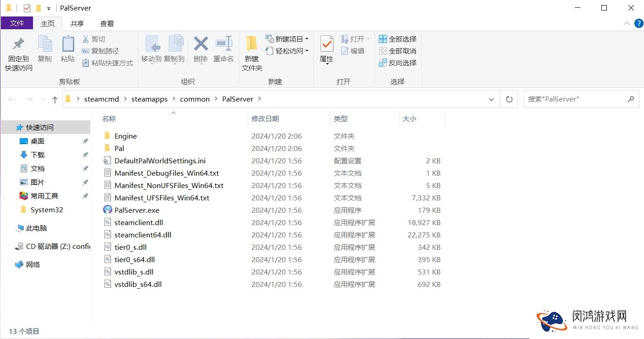
Task: Sort by Name (名称) column header
Action: coord(109,118)
